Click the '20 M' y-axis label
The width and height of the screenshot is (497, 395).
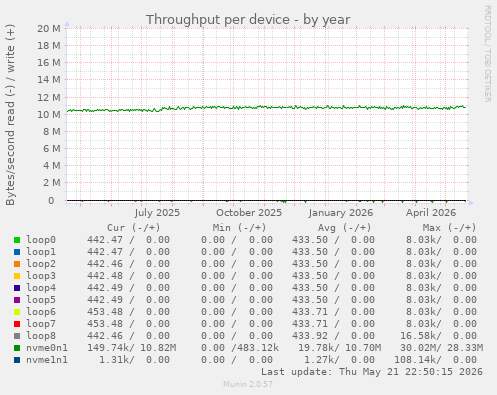49,29
